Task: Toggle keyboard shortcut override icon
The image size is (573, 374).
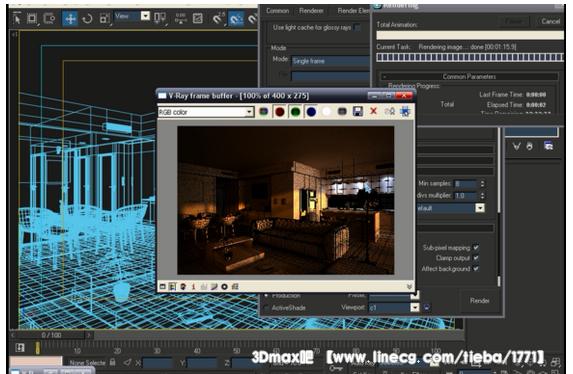Action: point(198,18)
